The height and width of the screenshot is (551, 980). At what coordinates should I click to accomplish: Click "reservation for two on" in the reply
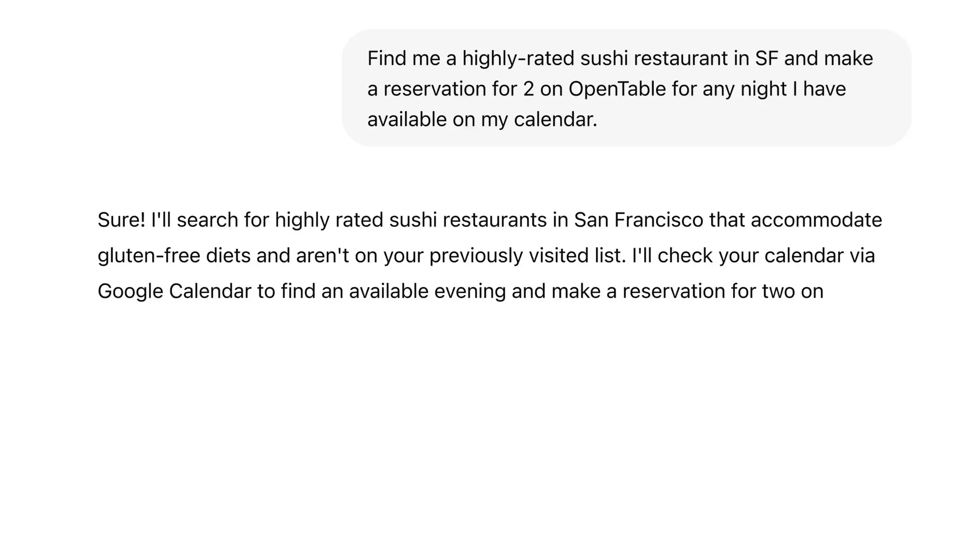coord(723,291)
